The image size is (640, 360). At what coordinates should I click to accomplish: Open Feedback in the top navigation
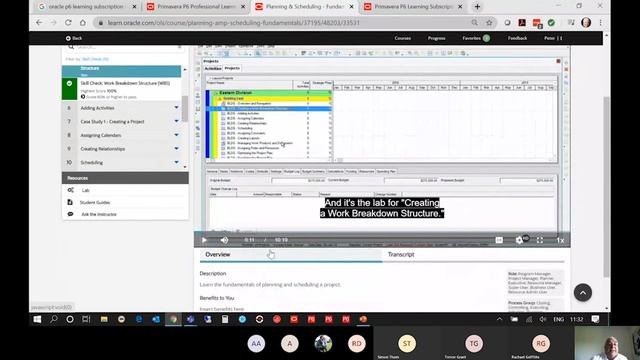click(x=517, y=38)
